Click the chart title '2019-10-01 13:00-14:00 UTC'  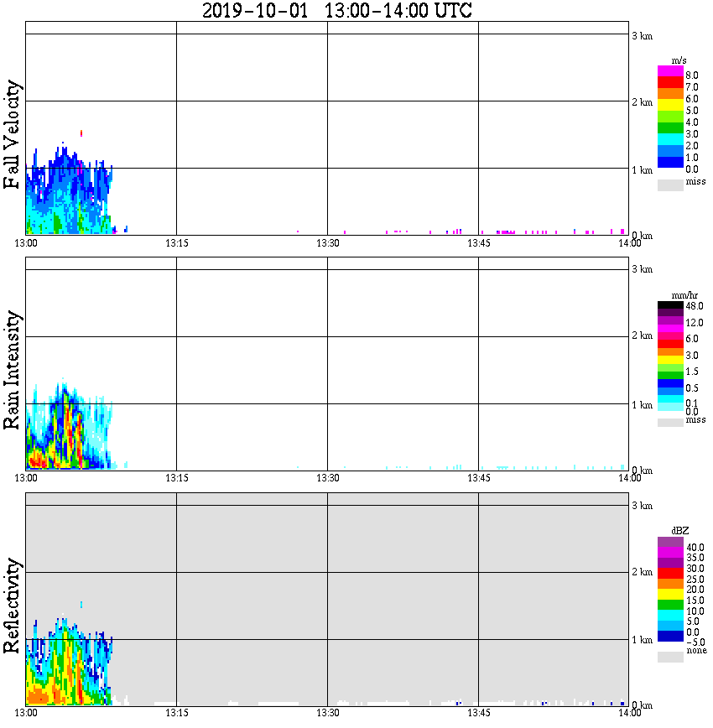click(x=337, y=11)
